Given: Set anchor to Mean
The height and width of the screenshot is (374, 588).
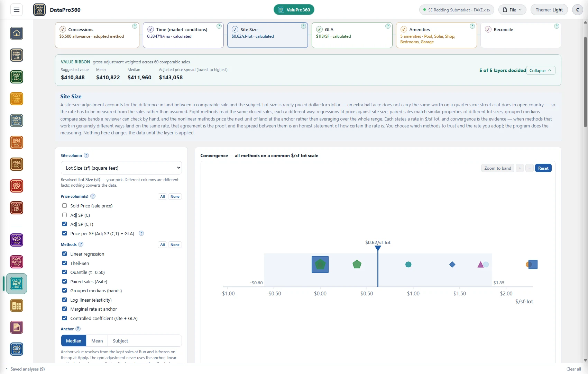Looking at the screenshot, I should pyautogui.click(x=97, y=341).
